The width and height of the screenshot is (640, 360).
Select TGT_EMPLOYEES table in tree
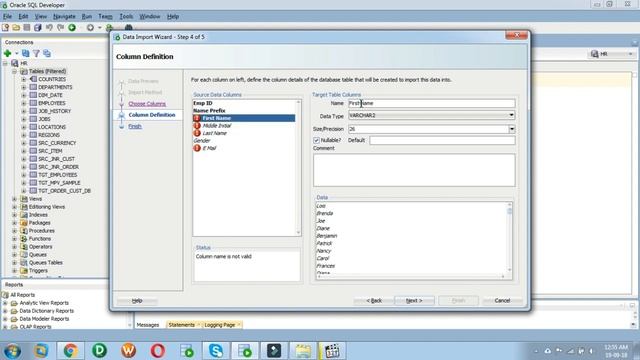click(58, 175)
